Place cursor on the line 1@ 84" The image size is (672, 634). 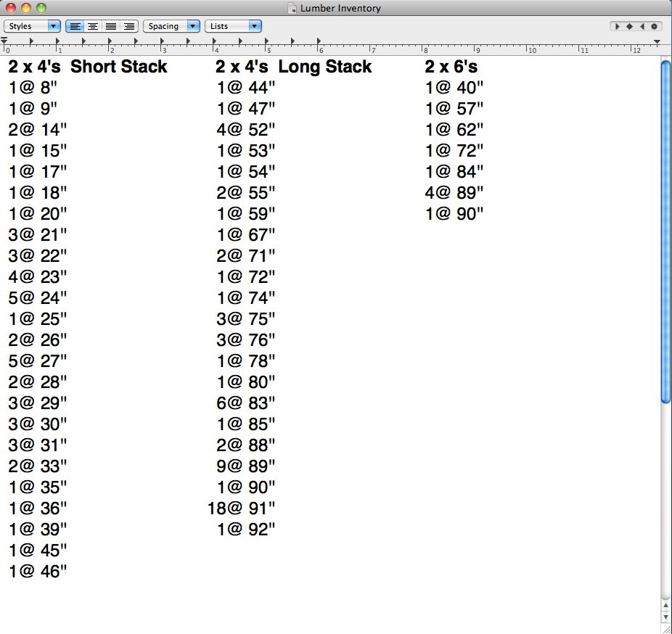tap(454, 172)
